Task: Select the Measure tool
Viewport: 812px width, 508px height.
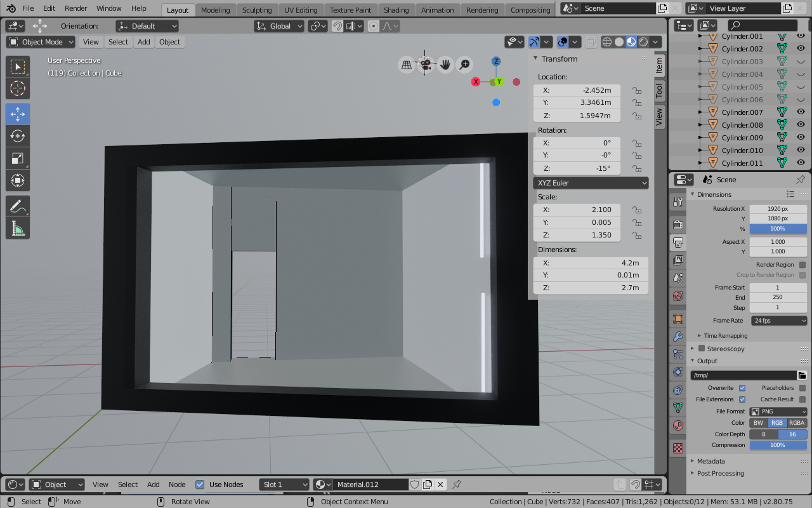Action: click(18, 229)
